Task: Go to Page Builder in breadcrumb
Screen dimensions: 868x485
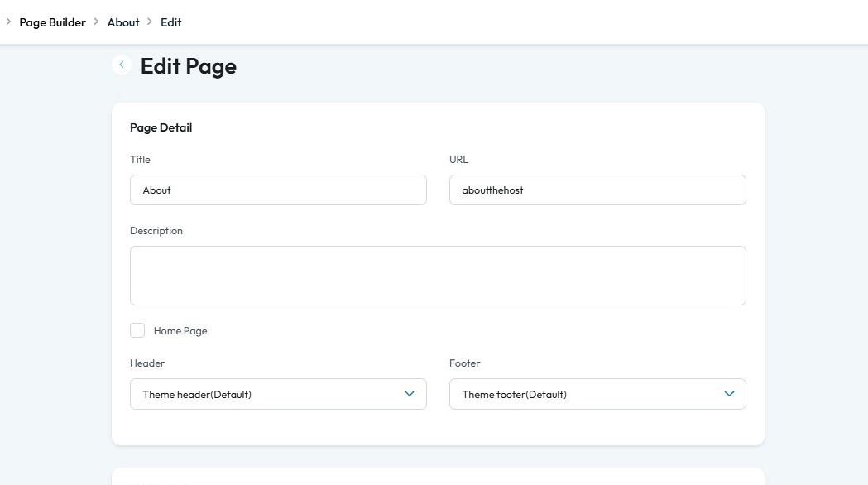Action: (x=52, y=22)
